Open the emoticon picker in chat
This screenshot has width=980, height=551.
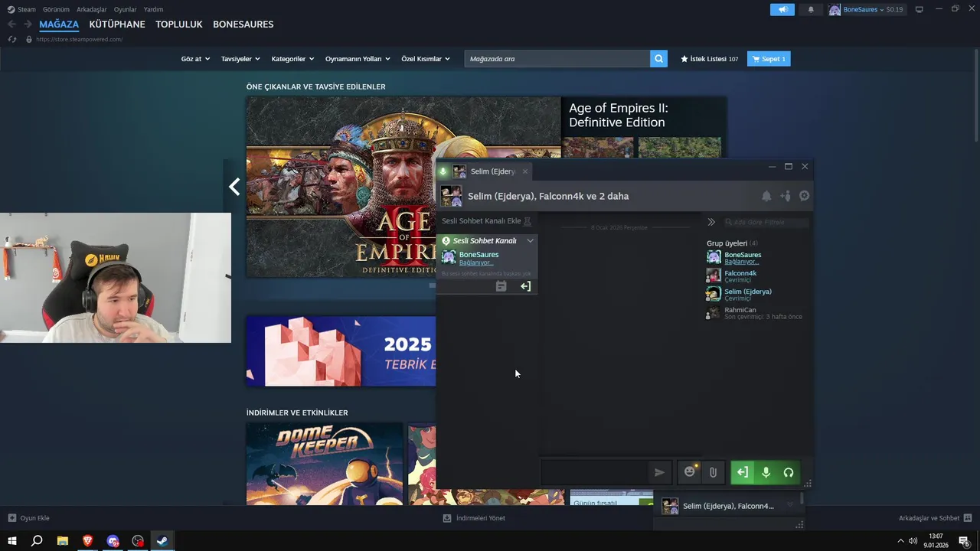[x=690, y=472]
